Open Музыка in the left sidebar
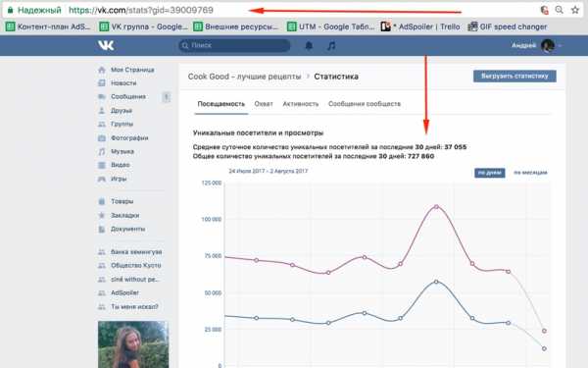Screen dimensions: 588x368 (122, 151)
